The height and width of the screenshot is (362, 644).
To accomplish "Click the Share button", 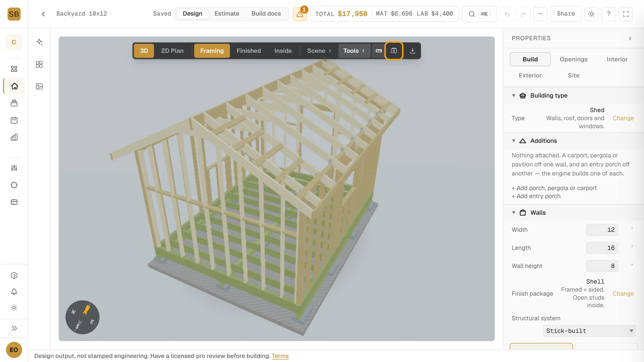I will [x=566, y=14].
